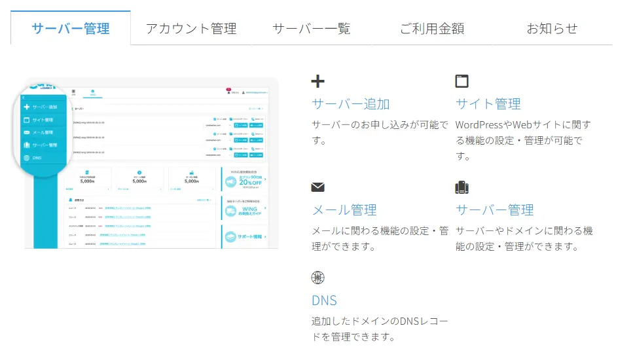
Task: Select the サーバー管理 tab
Action: click(71, 28)
